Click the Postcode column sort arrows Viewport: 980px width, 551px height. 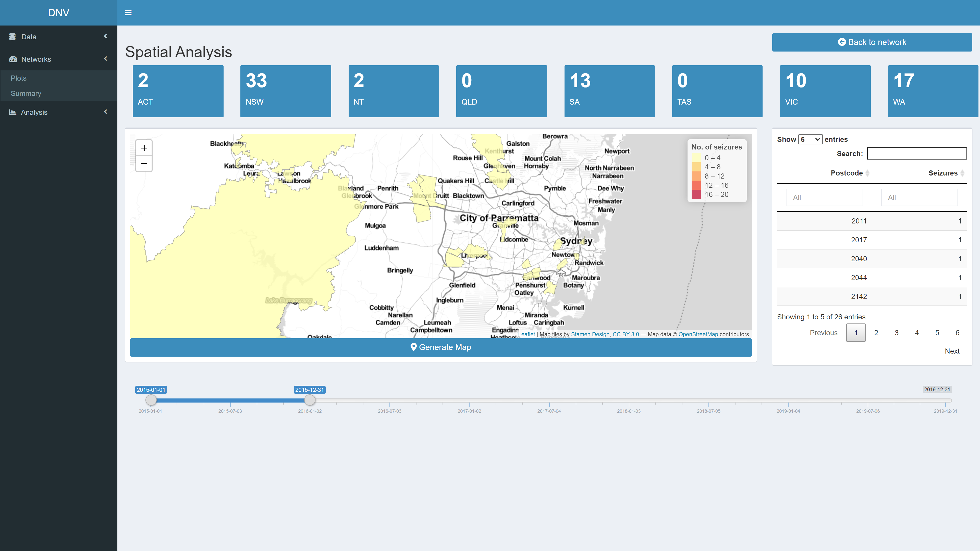click(867, 173)
